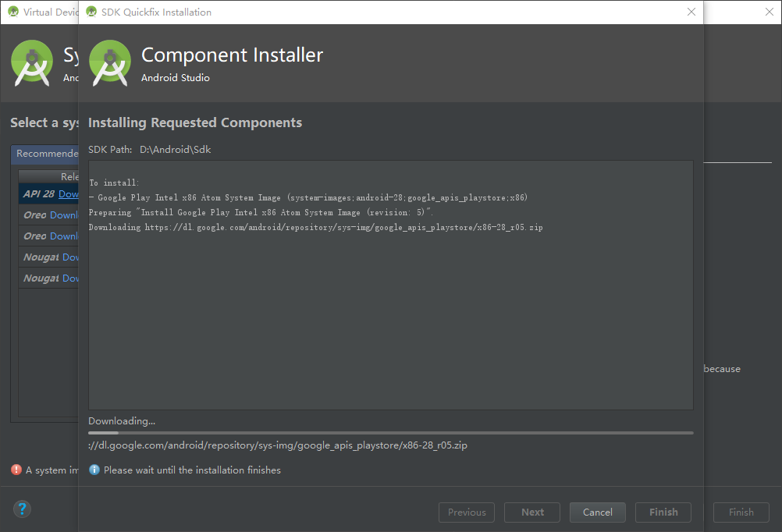The width and height of the screenshot is (782, 532).
Task: Select the Recommended tab in Virtual Device window
Action: coord(45,154)
